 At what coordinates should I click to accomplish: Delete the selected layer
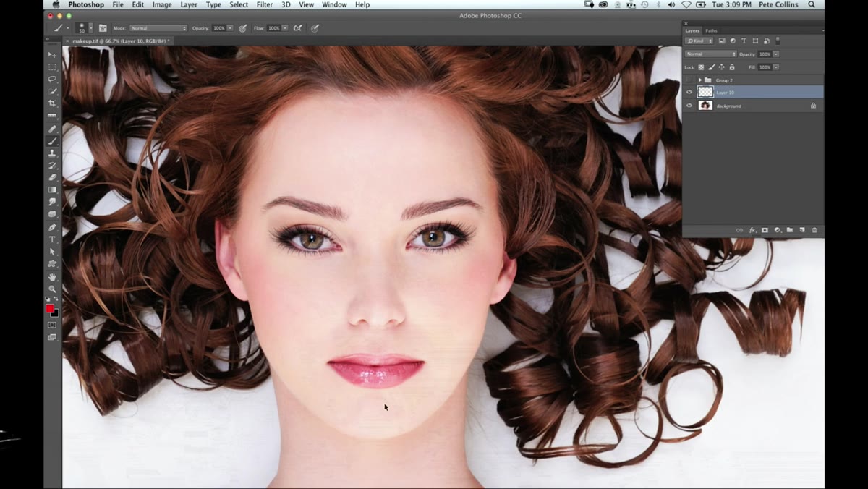(x=814, y=230)
